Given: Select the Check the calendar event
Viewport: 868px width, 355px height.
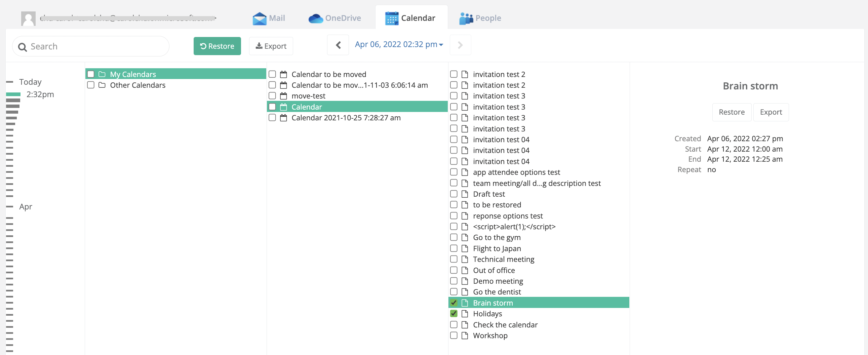Looking at the screenshot, I should coord(539,325).
